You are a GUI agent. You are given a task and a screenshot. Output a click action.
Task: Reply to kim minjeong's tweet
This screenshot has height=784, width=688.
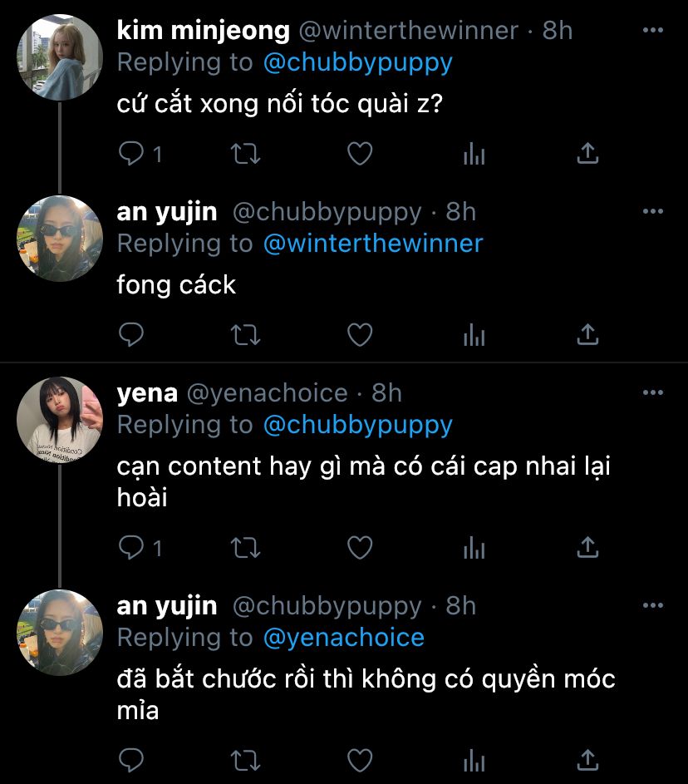[x=131, y=154]
